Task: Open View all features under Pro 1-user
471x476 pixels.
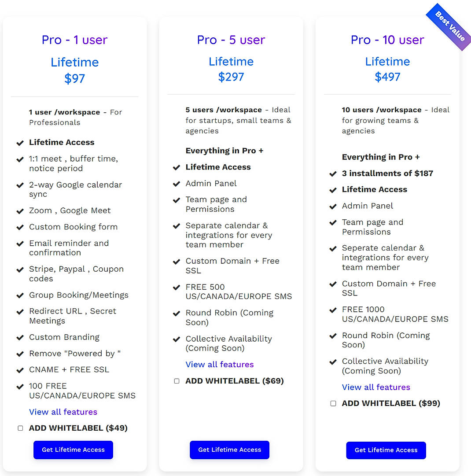Action: (63, 412)
